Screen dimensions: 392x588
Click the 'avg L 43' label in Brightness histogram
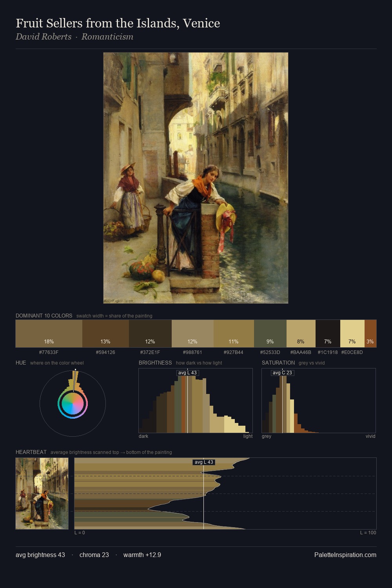(x=188, y=373)
